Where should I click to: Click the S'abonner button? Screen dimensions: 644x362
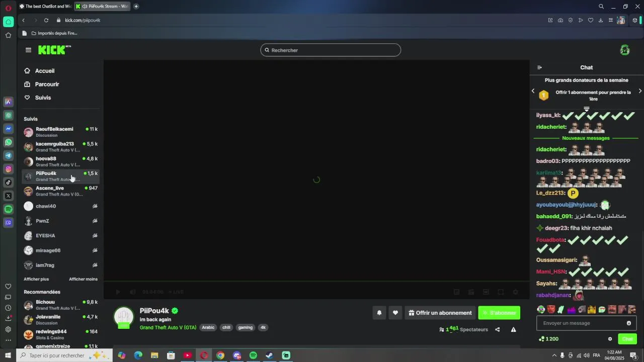coord(499,313)
